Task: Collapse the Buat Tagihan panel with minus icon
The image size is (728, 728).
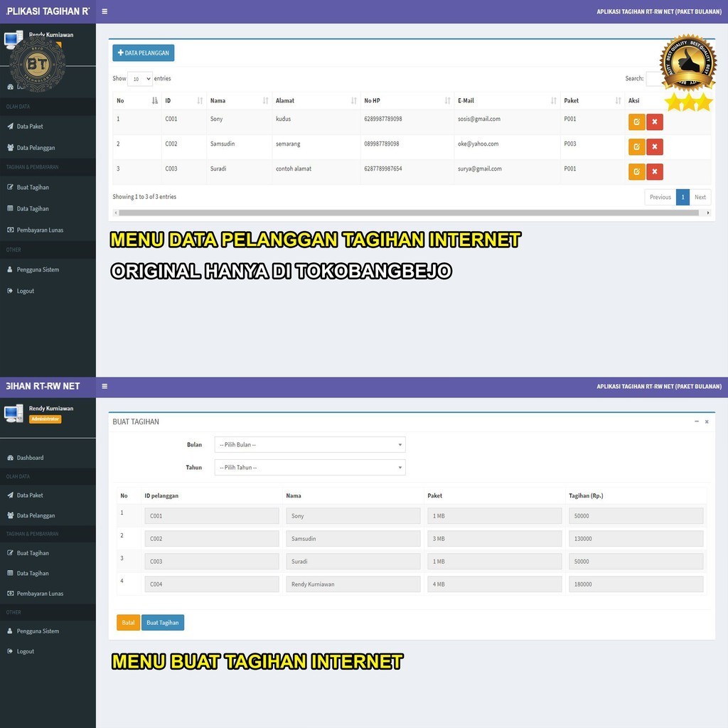Action: tap(697, 422)
